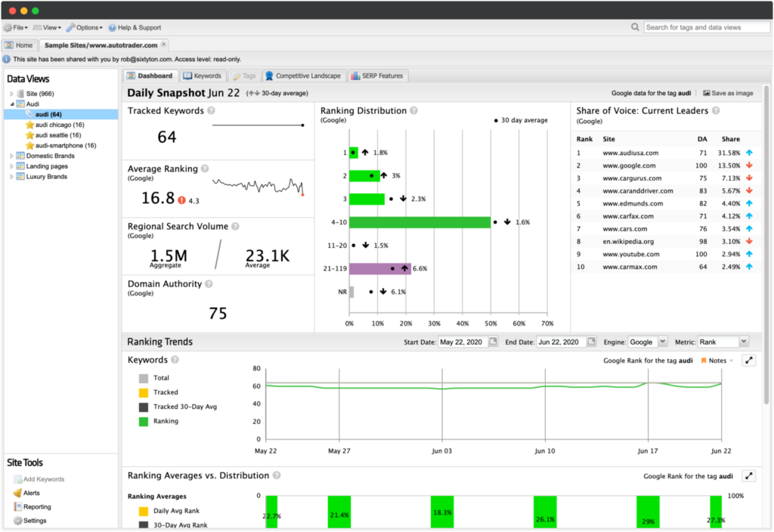774x532 pixels.
Task: Click the green Ranking legend swatch
Action: (x=144, y=422)
